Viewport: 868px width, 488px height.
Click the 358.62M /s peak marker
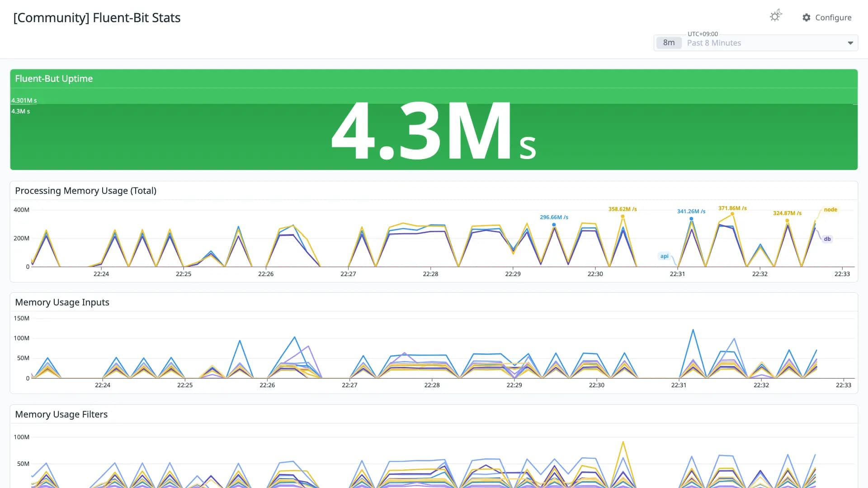coord(623,216)
